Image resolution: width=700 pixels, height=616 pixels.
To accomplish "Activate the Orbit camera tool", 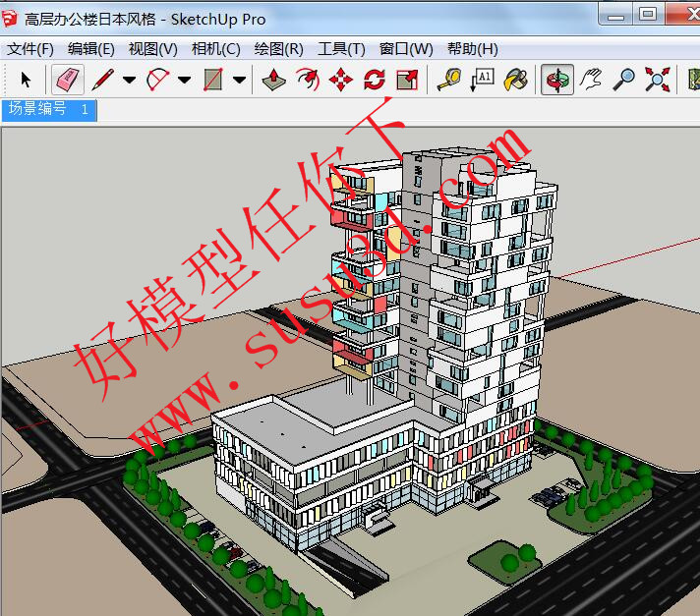I will point(557,80).
